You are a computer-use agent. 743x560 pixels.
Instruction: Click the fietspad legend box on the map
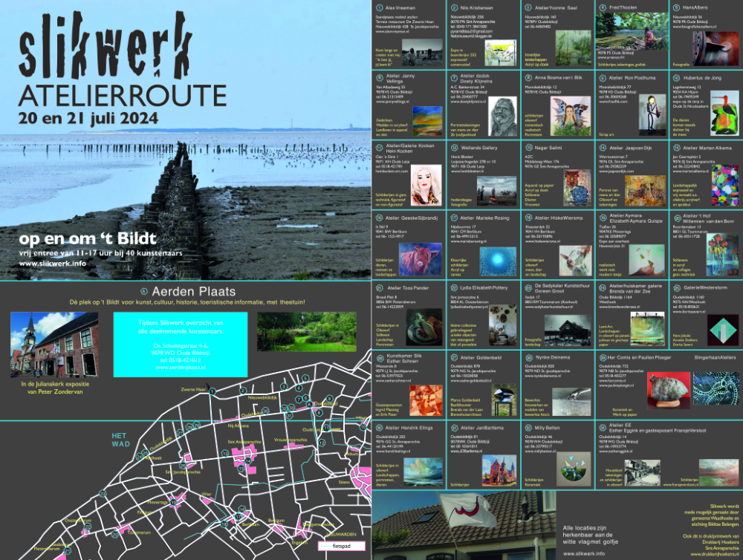(x=342, y=547)
